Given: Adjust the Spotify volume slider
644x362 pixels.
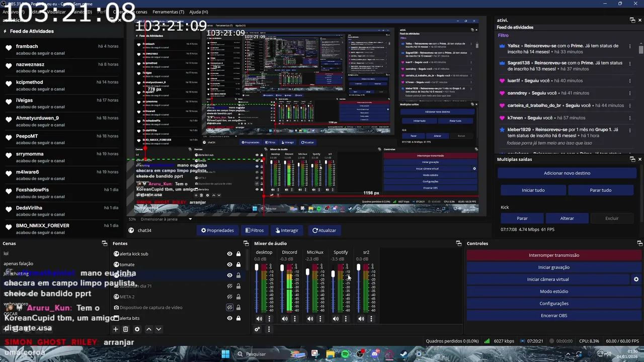Looking at the screenshot, I should tap(333, 289).
